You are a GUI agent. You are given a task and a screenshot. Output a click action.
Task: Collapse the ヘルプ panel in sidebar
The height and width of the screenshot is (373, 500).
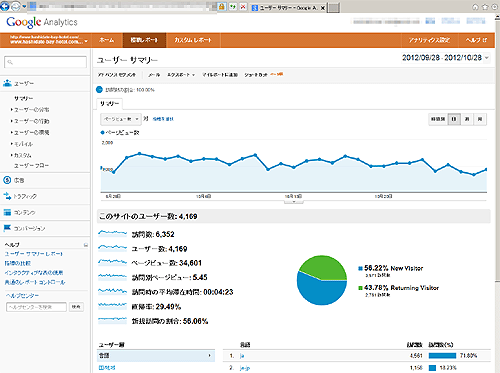tap(86, 245)
